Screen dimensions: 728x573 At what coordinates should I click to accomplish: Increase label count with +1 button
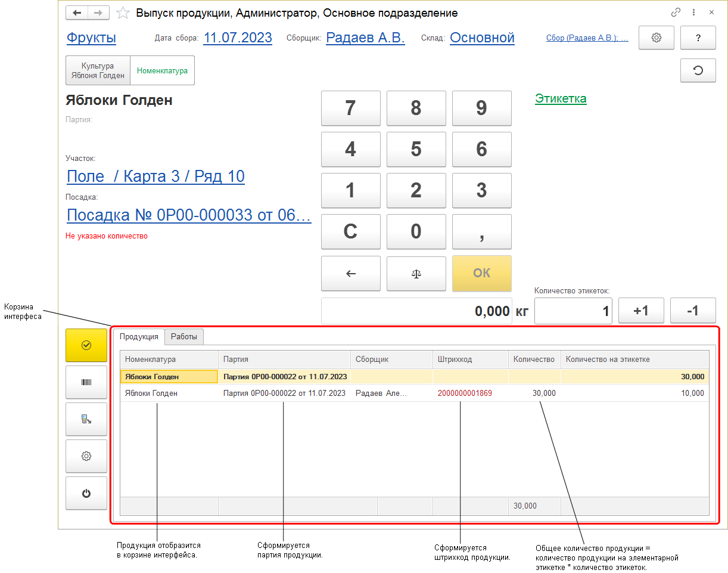pos(641,311)
